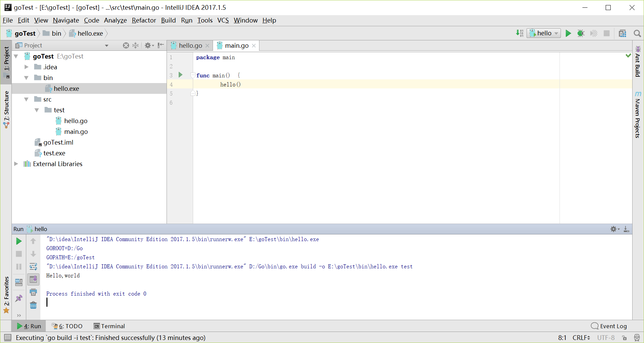This screenshot has height=343, width=644.
Task: Click UTF-8 encoding in status bar
Action: pos(606,338)
